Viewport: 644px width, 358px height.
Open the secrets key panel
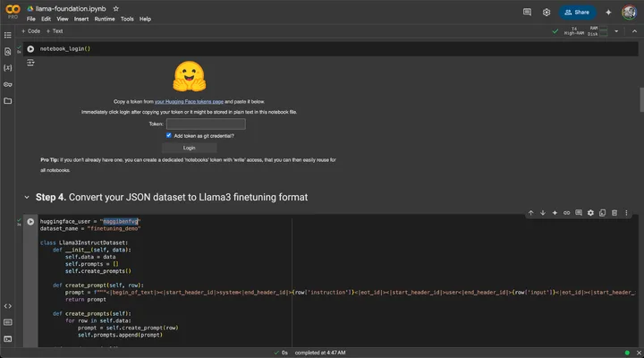[7, 84]
